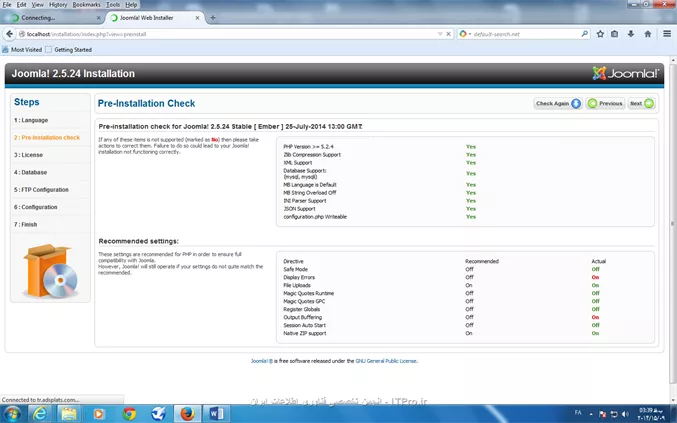Open Microsoft Word from the taskbar
Screen dimensions: 677x423
[x=216, y=414]
